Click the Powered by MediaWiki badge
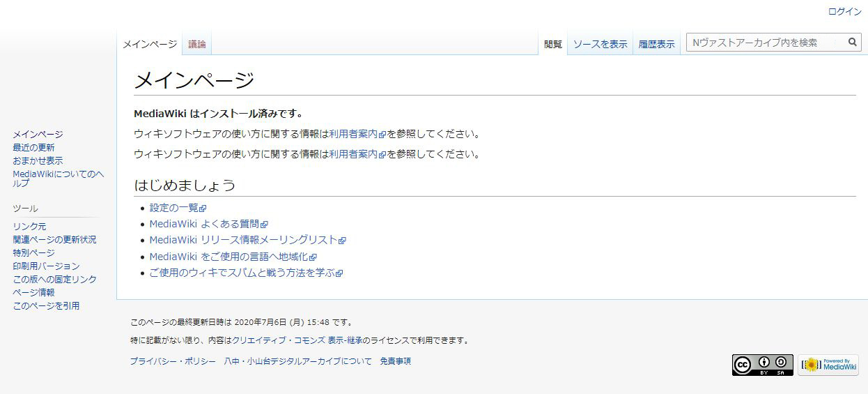This screenshot has width=868, height=394. click(828, 365)
